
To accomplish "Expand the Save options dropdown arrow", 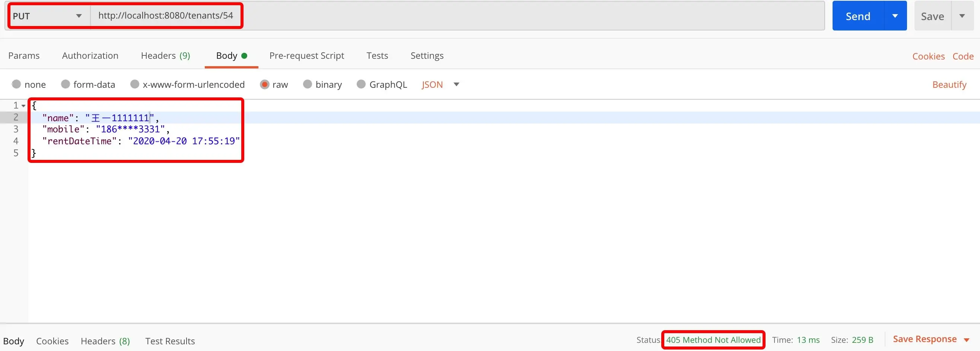I will click(x=962, y=16).
